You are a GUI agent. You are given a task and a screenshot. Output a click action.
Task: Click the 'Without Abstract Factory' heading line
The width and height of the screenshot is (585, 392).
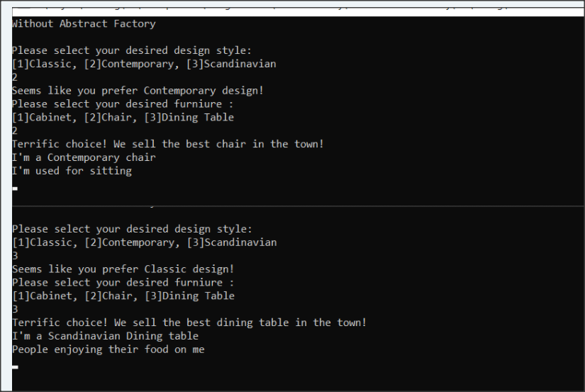84,23
